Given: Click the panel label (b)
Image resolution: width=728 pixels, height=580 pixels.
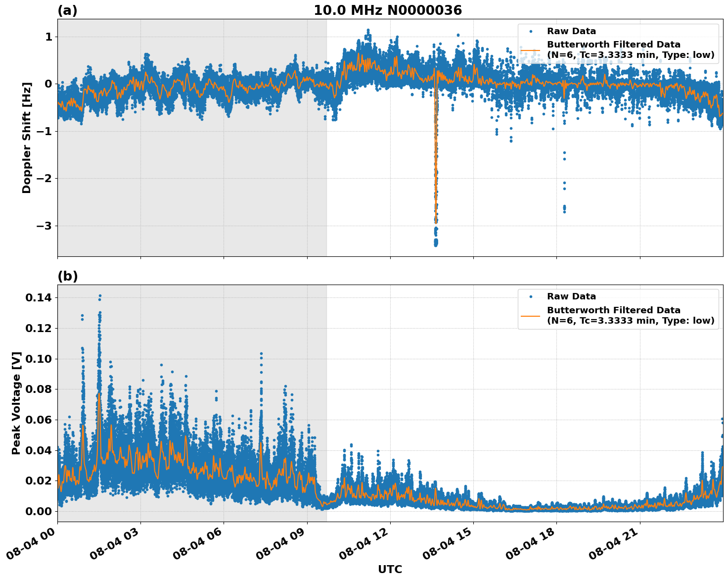Looking at the screenshot, I should (x=67, y=275).
